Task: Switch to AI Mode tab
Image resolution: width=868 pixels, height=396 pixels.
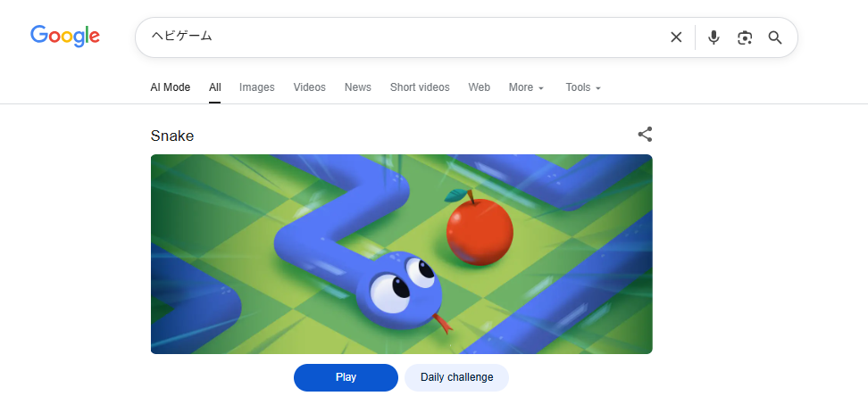Action: tap(170, 87)
